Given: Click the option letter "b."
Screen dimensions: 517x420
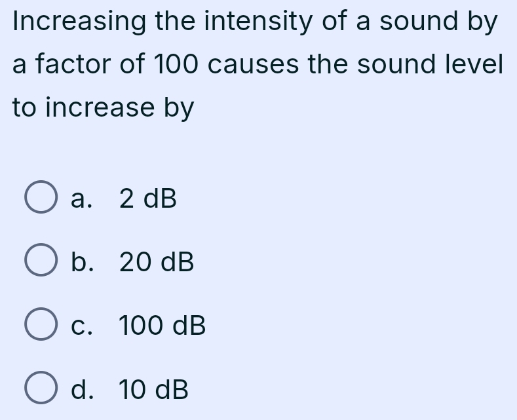Looking at the screenshot, I should click(82, 262).
